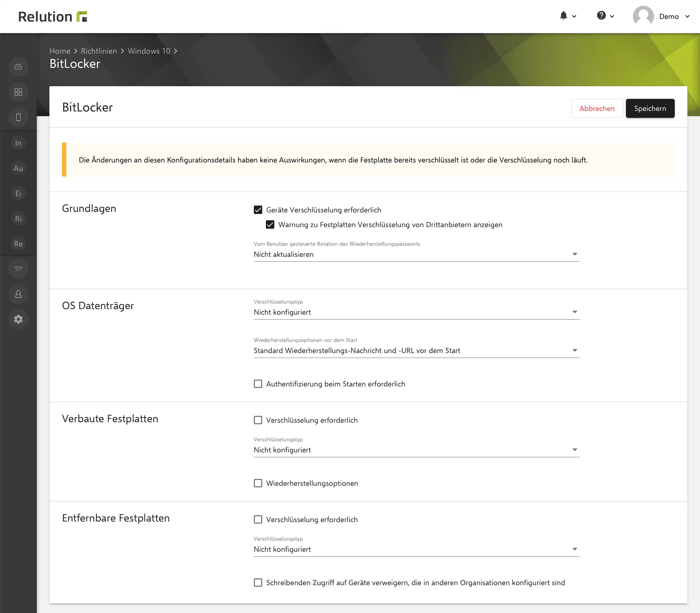Viewport: 700px width, 613px height.
Task: Uncheck 'Geräte Verschlüsselung erforderlich'
Action: [x=258, y=210]
